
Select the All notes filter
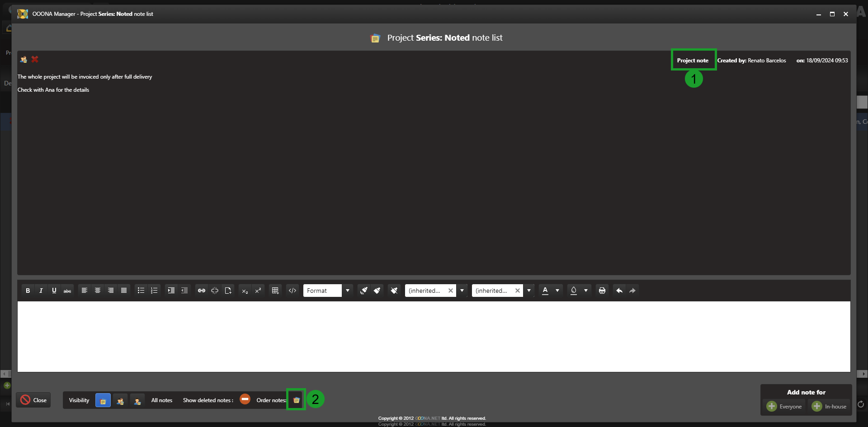(161, 400)
